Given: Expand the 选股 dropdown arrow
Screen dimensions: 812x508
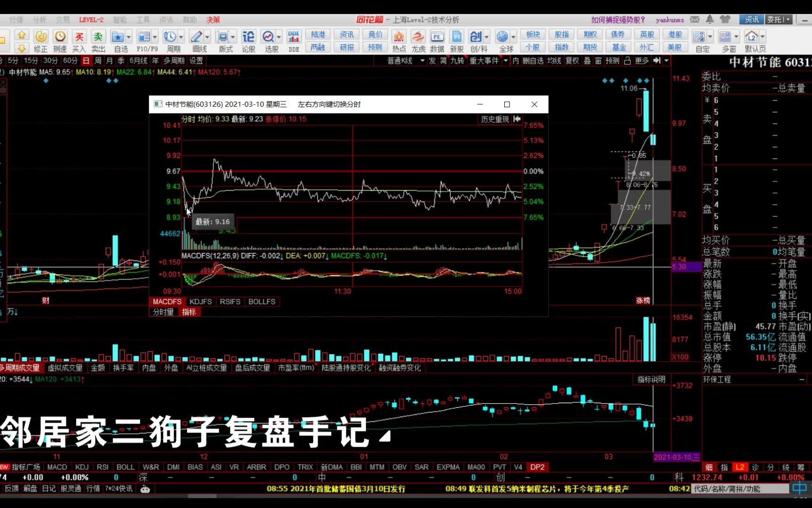Looking at the screenshot, I should 279,37.
